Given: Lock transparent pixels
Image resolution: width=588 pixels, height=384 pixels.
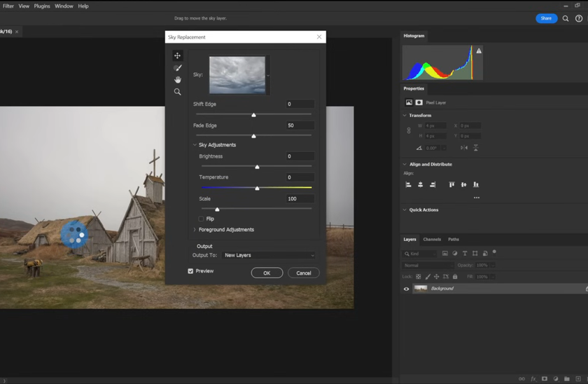Looking at the screenshot, I should (x=419, y=277).
